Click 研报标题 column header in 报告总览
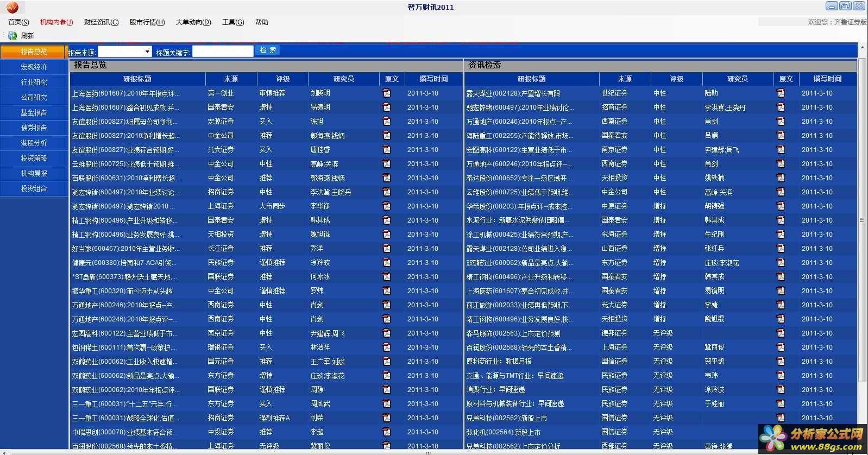This screenshot has height=455, width=868. [137, 79]
